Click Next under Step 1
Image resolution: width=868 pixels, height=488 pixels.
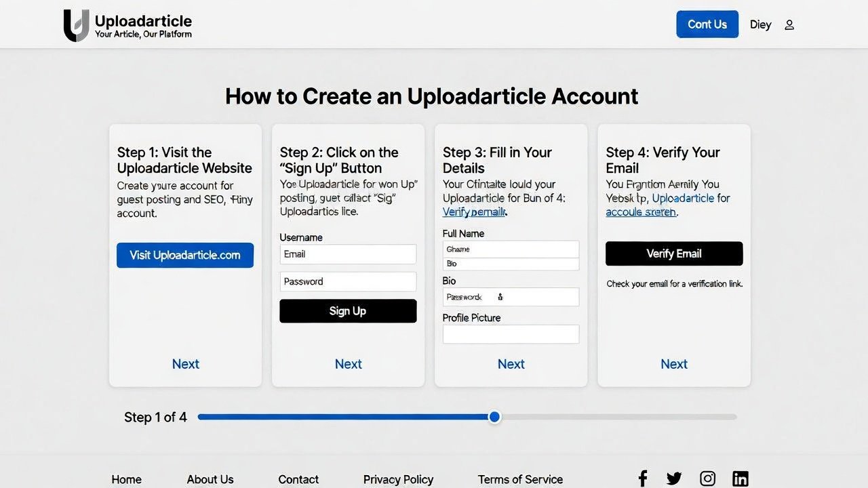185,364
